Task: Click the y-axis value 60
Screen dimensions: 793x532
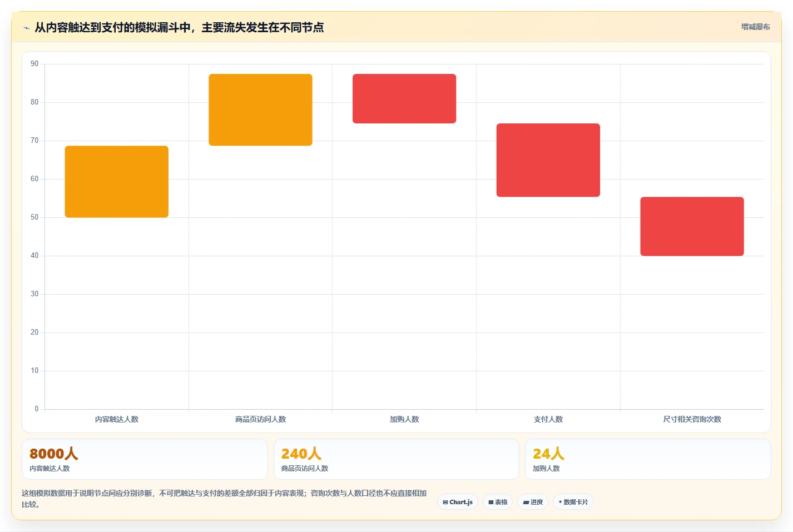Action: (x=34, y=179)
